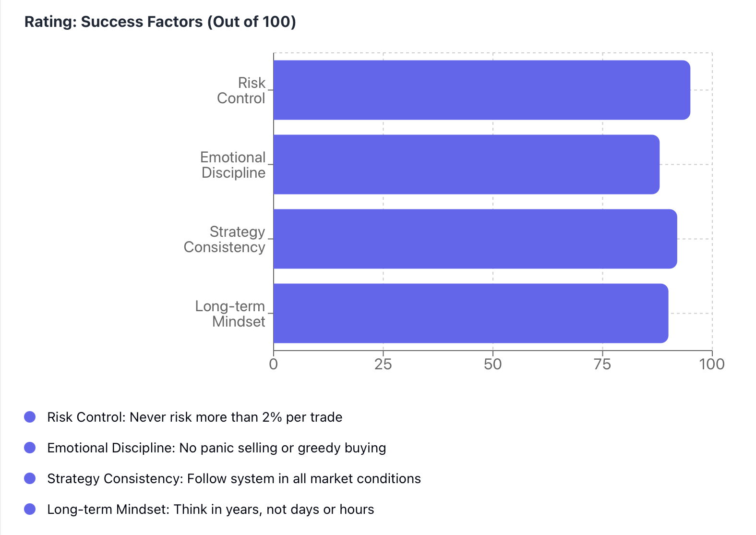Viewport: 756px width, 535px height.
Task: Click the bullet dot beside Risk Control description
Action: [30, 417]
